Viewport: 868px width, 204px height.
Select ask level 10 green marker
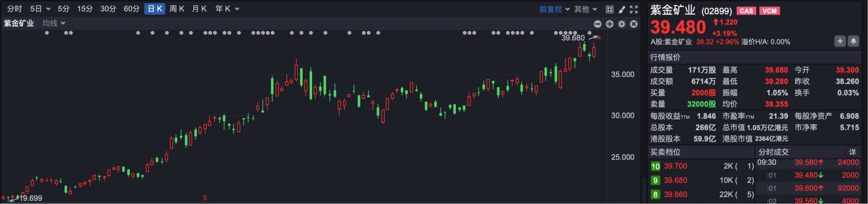655,166
